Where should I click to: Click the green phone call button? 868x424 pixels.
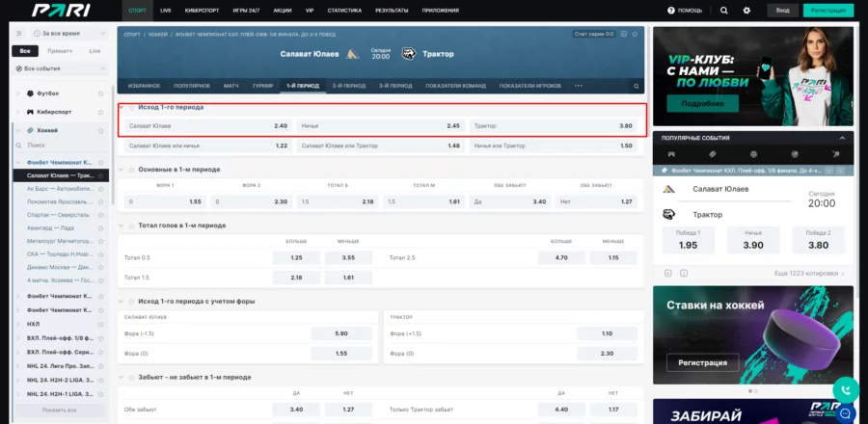845,389
